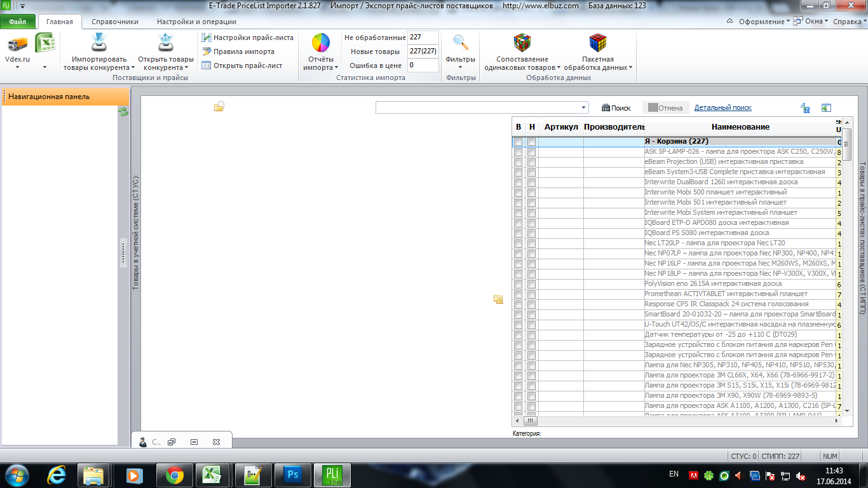Click the green arrow panel icon at the toolbar's right end

826,108
